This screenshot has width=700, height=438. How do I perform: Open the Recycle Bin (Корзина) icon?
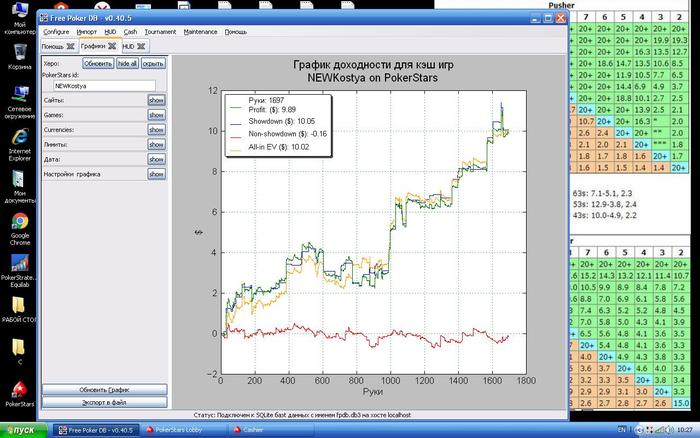[x=19, y=56]
